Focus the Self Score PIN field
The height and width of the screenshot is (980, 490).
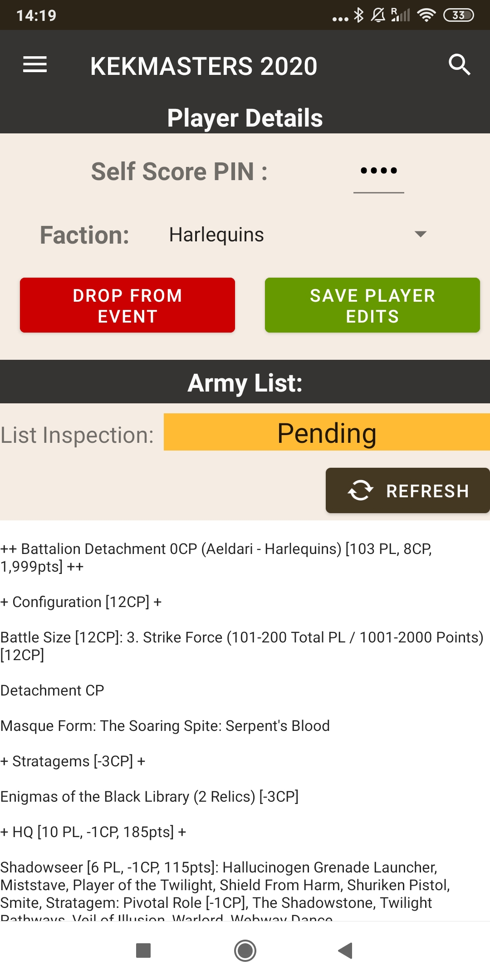pyautogui.click(x=379, y=171)
